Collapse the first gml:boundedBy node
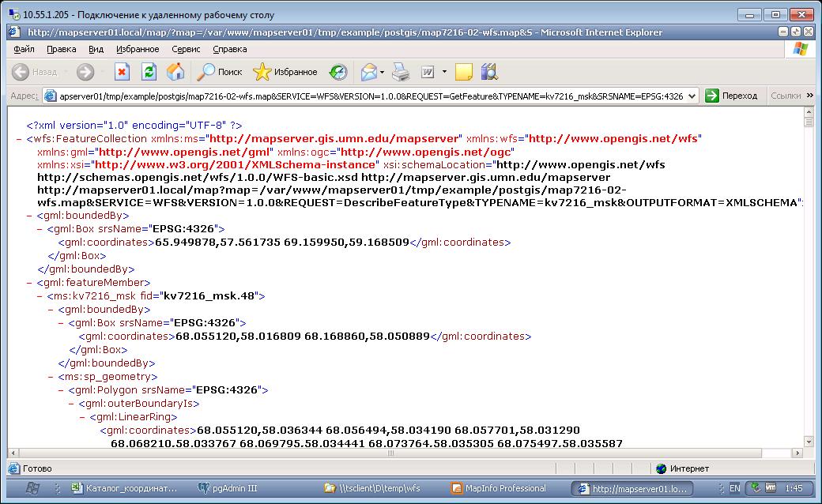 (29, 216)
